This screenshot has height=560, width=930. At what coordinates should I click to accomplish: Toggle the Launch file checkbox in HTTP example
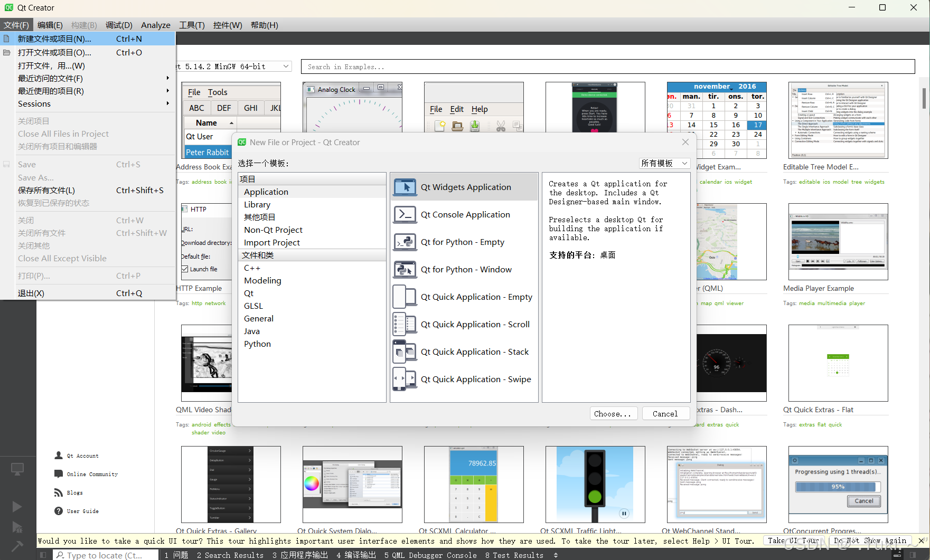tap(185, 269)
